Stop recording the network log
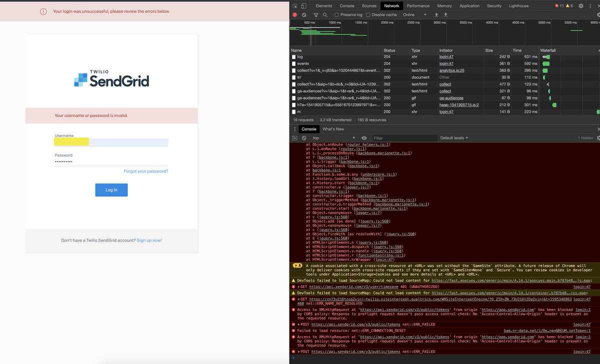The image size is (600, 364). pyautogui.click(x=295, y=15)
